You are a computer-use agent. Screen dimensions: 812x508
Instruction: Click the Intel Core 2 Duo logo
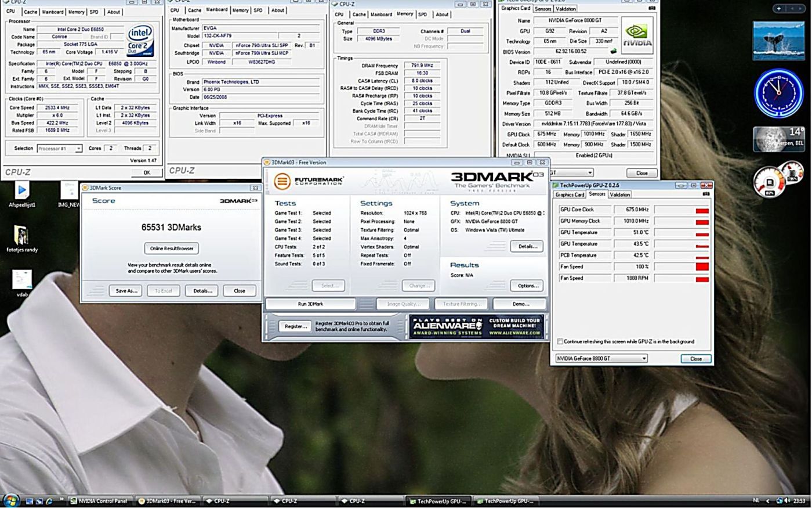[x=140, y=39]
